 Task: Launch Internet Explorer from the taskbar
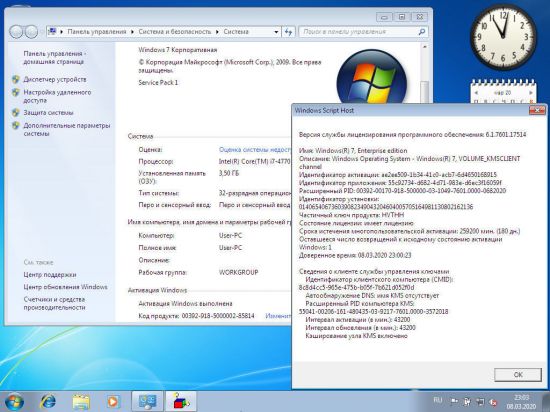click(x=48, y=402)
